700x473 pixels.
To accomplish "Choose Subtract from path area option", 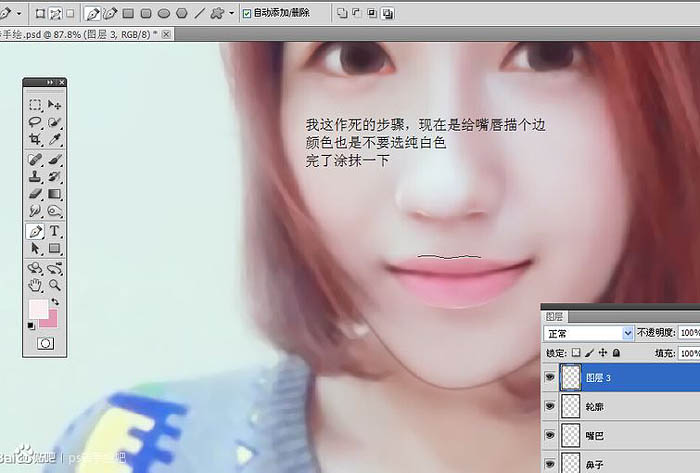I will 357,13.
